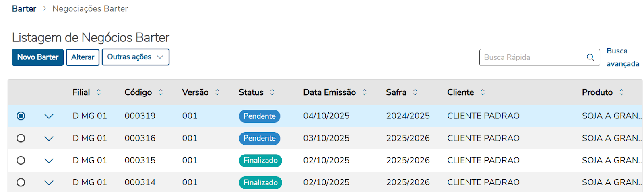The width and height of the screenshot is (644, 192).
Task: Click the Novo Barter button
Action: (38, 57)
